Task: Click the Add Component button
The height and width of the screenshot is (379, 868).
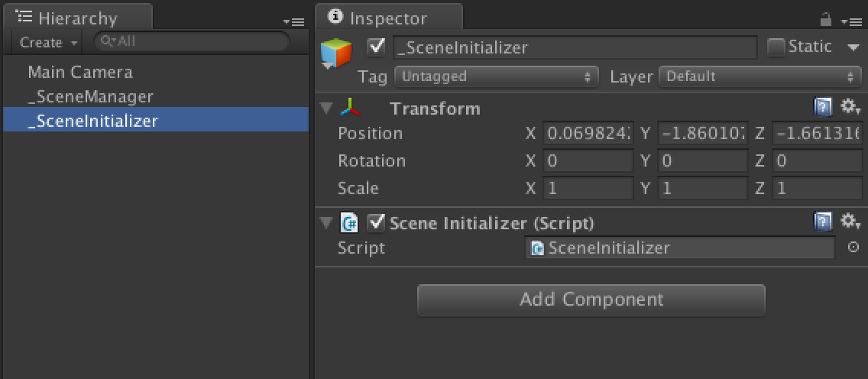Action: coord(591,300)
